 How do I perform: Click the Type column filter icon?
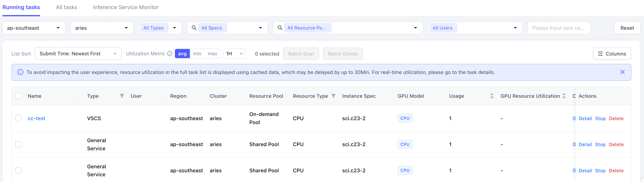click(122, 96)
